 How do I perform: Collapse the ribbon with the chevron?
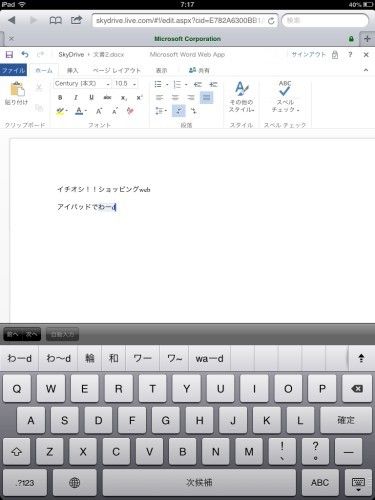click(366, 70)
